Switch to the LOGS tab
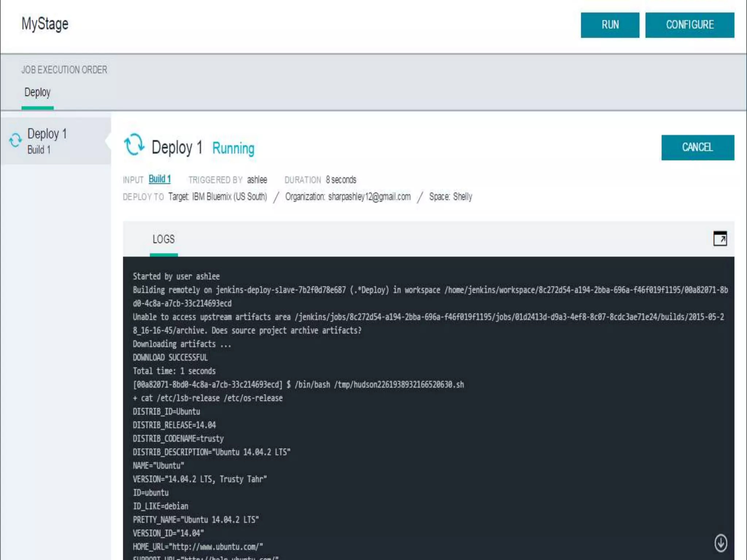Screen dimensions: 747x560 point(163,239)
